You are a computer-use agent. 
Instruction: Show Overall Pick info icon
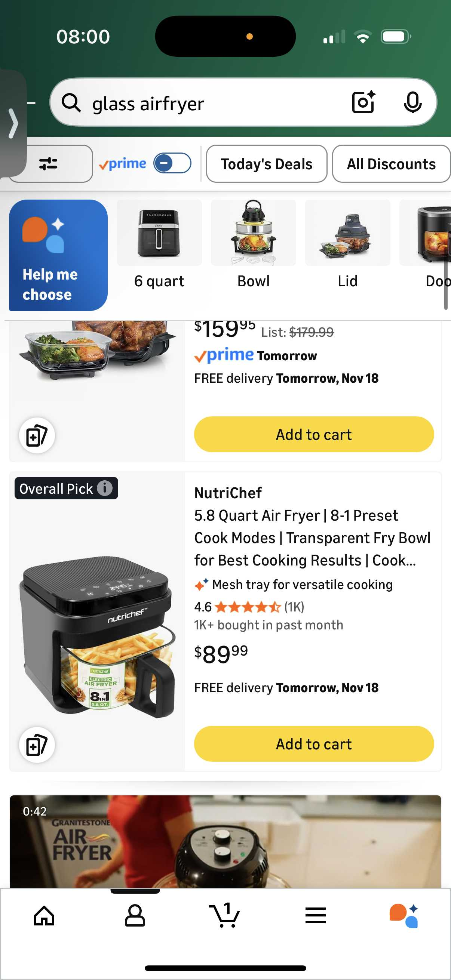click(x=105, y=488)
